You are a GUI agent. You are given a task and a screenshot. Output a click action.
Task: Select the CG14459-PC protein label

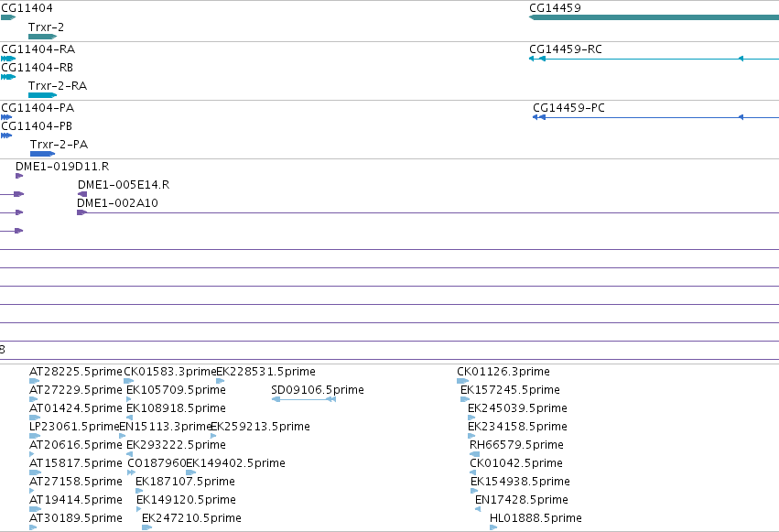(x=568, y=108)
